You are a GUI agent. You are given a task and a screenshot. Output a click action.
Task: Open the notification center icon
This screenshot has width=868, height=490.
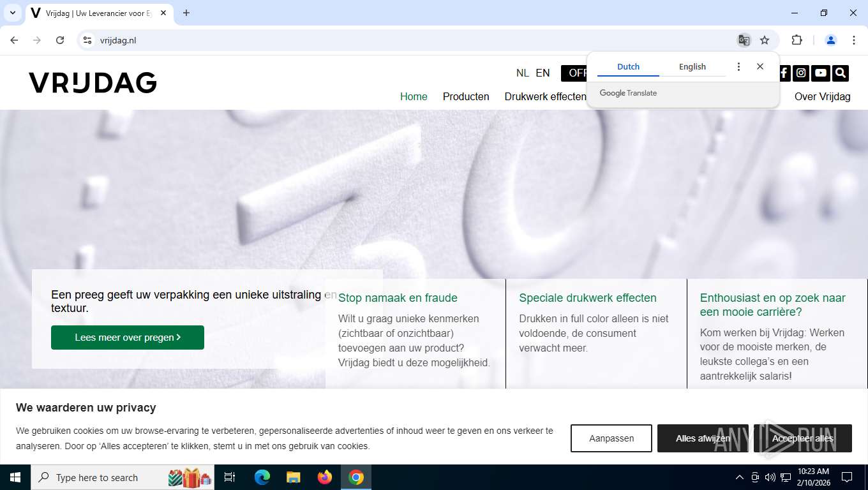(847, 477)
